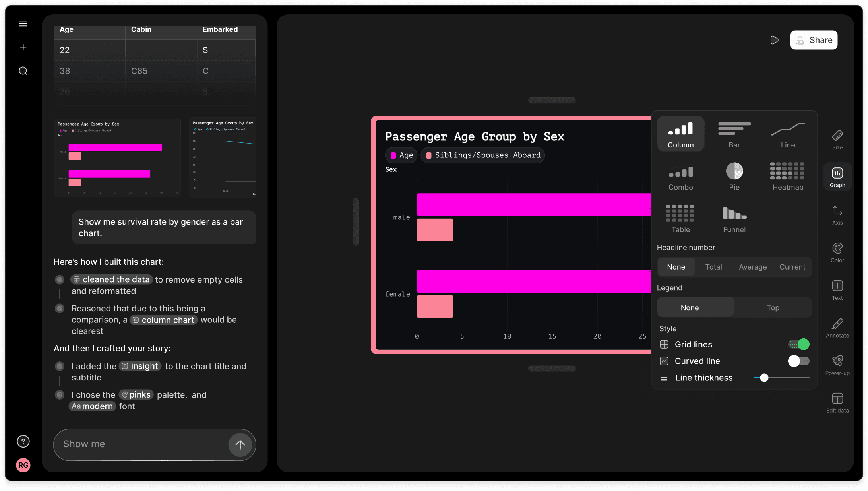Open the RG user avatar menu
The width and height of the screenshot is (868, 491).
tap(23, 465)
